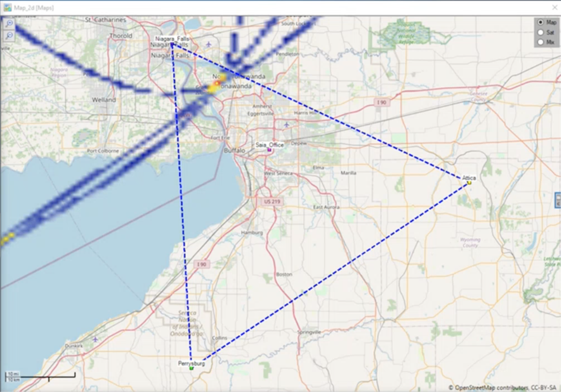Screen dimensions: 561x392
Task: Select the Map view radio button
Action: point(541,22)
